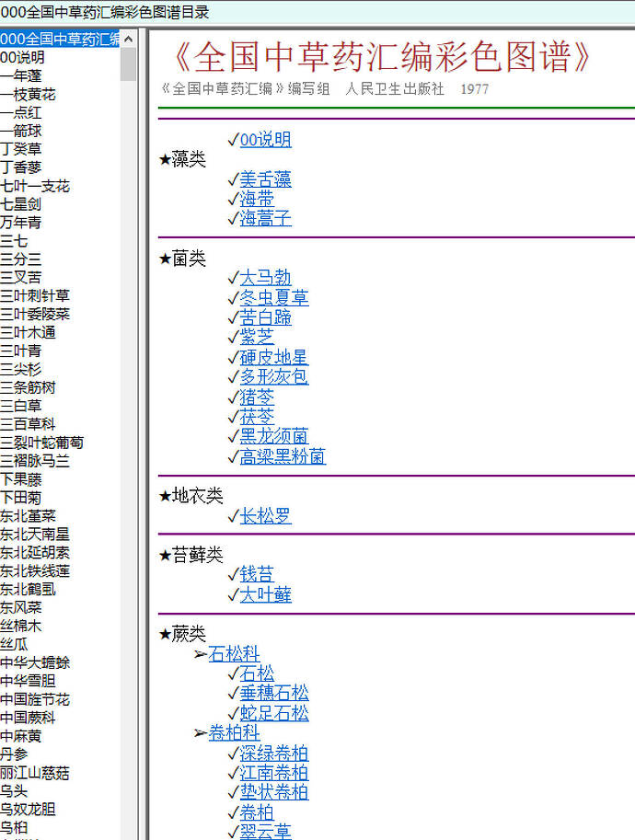The image size is (635, 840).
Task: Choose 东北延胡索 from the sidebar
Action: (35, 552)
